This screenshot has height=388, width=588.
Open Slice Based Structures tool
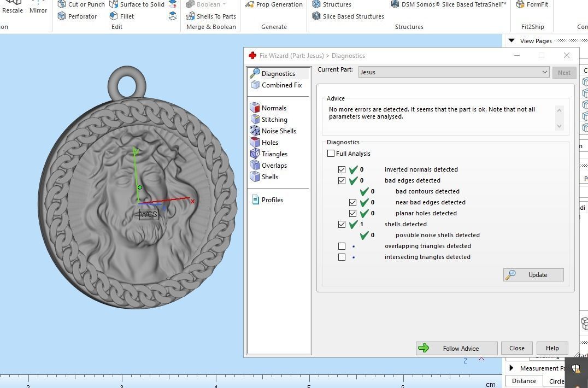click(348, 16)
